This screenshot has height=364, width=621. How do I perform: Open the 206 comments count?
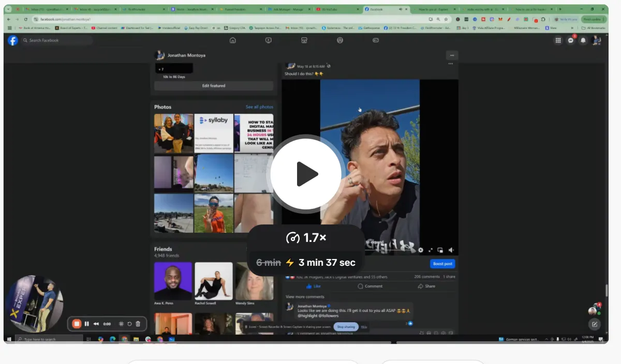(426, 277)
